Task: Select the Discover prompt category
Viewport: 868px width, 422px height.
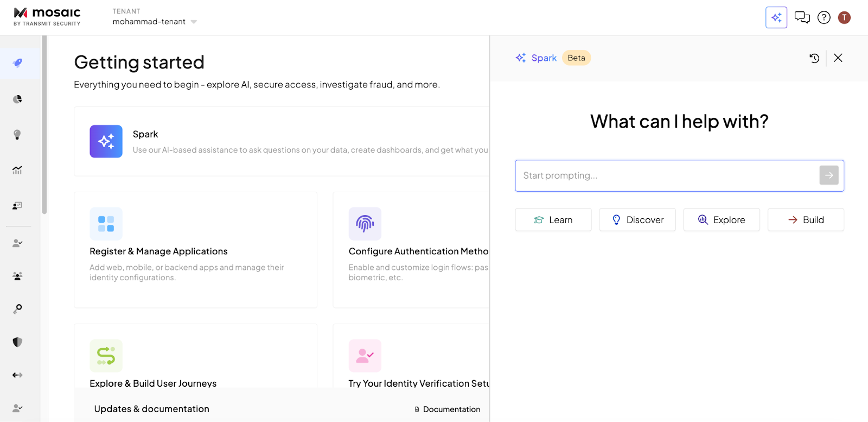Action: point(637,220)
